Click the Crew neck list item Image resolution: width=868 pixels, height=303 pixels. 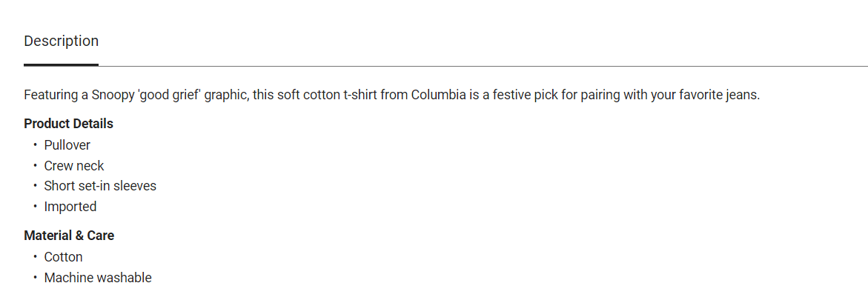(x=74, y=166)
